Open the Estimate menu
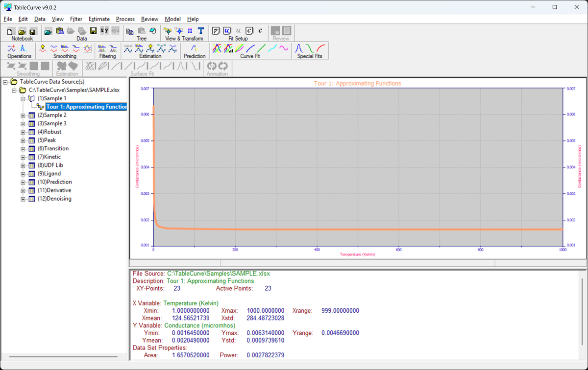 [x=99, y=19]
